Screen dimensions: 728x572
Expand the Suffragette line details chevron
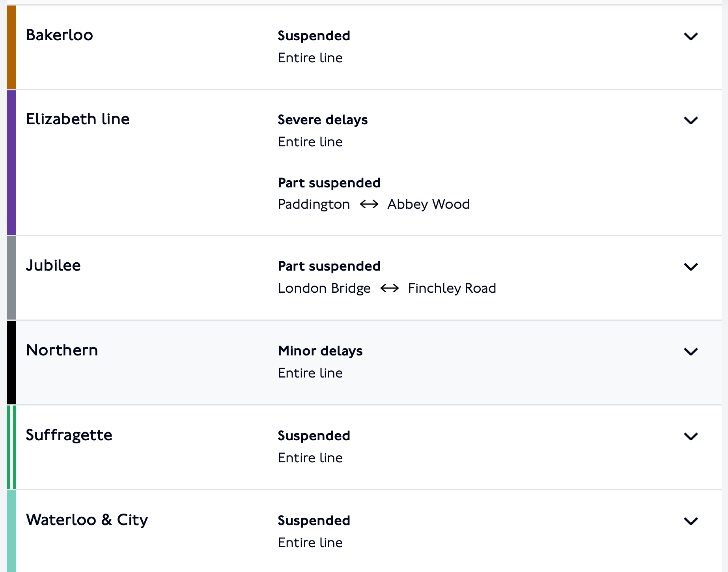(691, 436)
